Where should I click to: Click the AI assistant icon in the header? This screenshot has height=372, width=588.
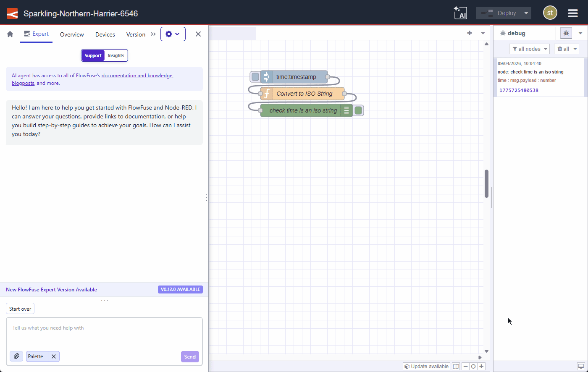point(460,13)
